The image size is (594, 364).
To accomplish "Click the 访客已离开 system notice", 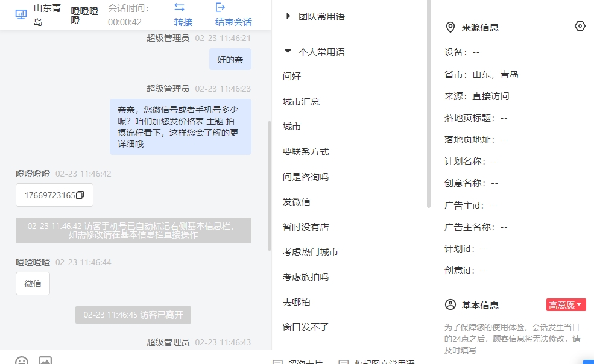I will (x=133, y=315).
